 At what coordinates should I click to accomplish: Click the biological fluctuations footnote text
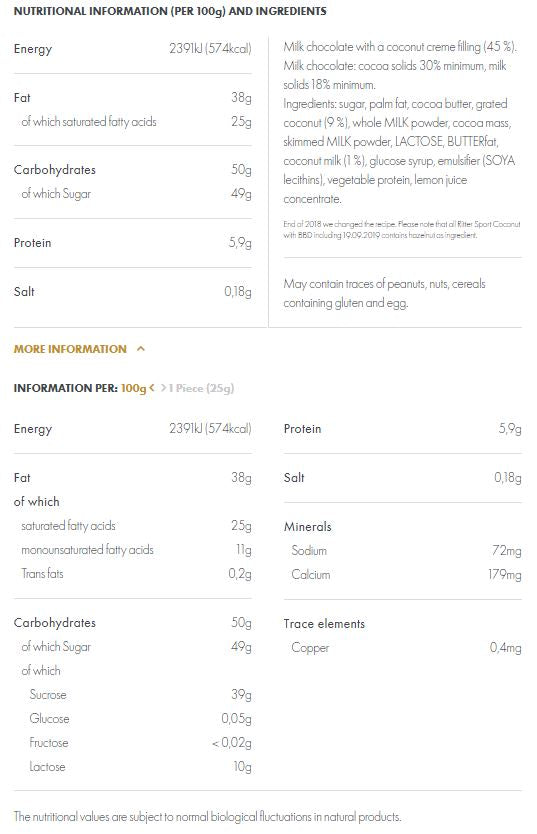[x=207, y=816]
